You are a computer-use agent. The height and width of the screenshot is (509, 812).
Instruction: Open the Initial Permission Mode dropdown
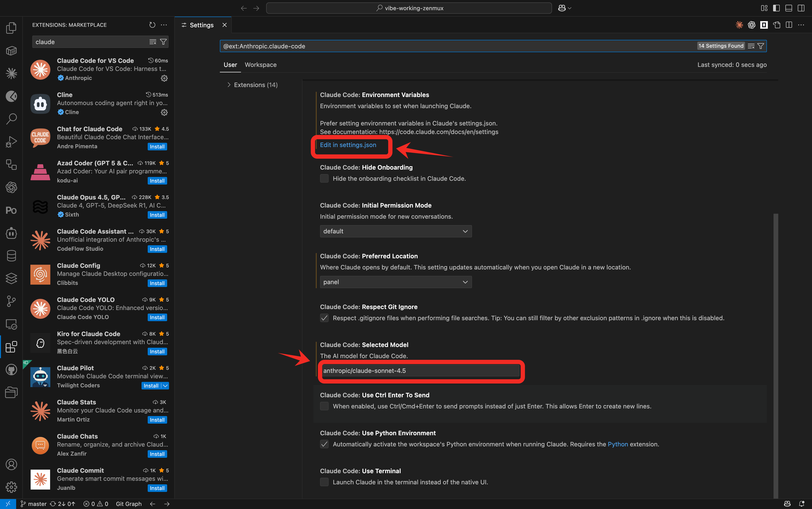pos(395,231)
